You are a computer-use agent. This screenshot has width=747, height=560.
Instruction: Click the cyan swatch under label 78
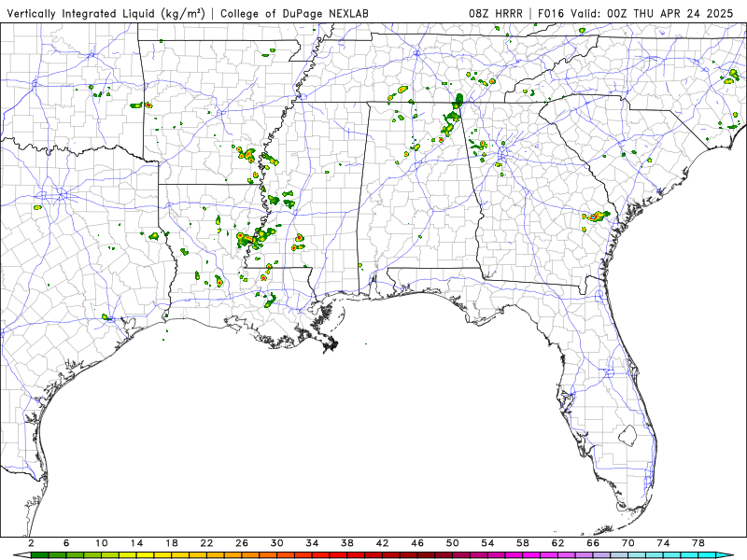click(708, 555)
